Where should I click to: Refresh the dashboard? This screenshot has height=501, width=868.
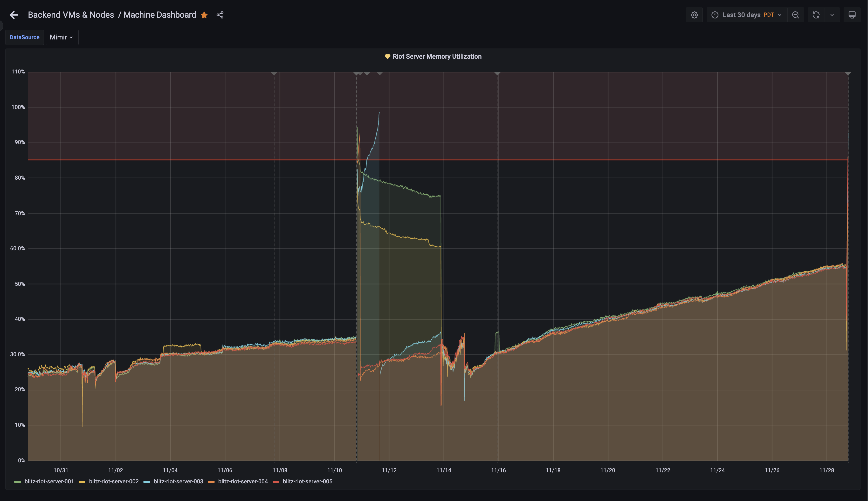816,15
